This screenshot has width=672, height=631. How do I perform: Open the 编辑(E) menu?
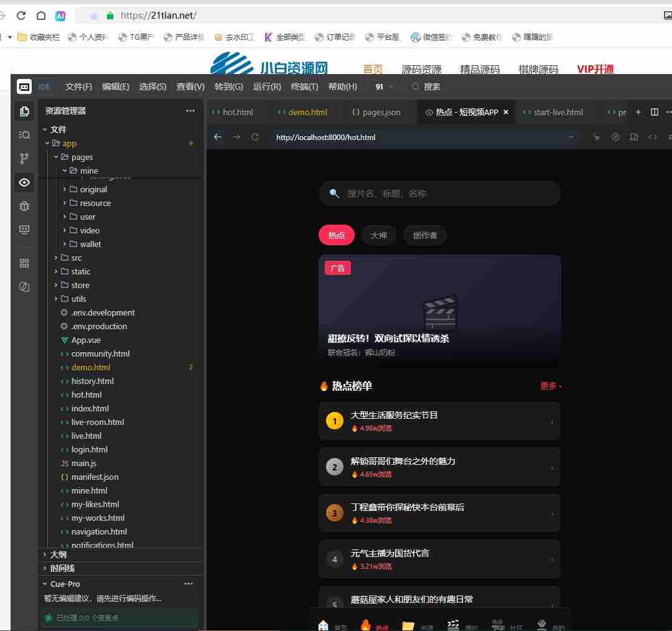(x=116, y=86)
